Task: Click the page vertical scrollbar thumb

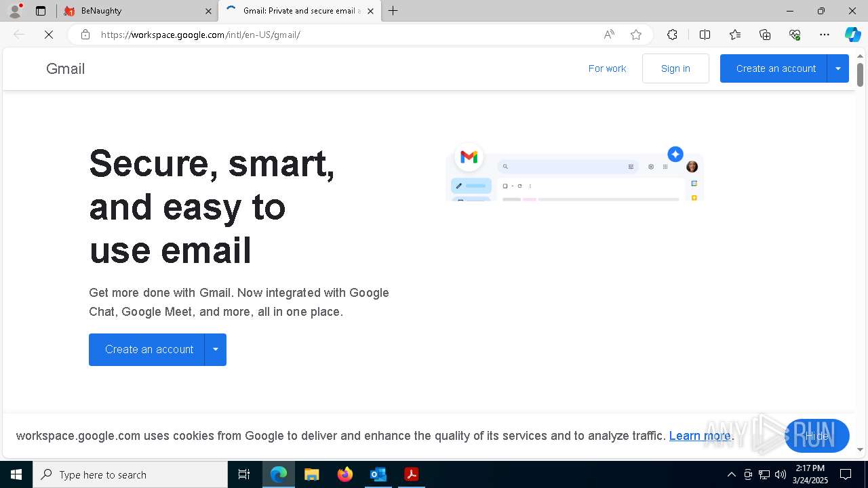Action: pyautogui.click(x=860, y=75)
